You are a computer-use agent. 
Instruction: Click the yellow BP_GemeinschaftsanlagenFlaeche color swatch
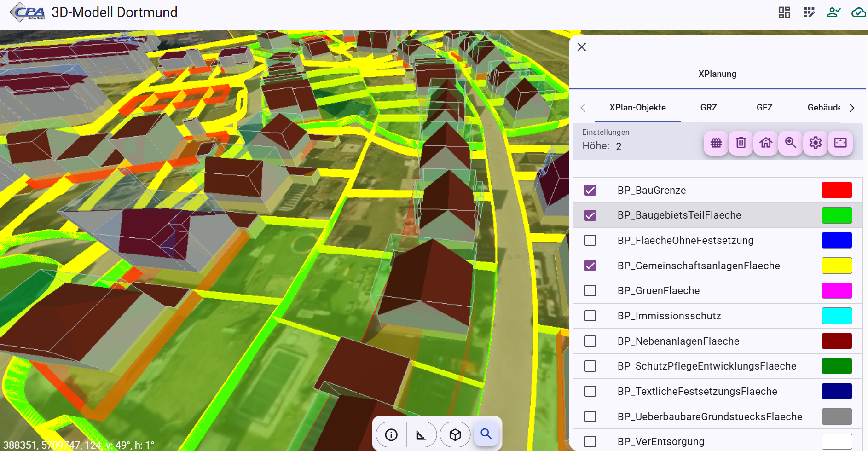[837, 266]
